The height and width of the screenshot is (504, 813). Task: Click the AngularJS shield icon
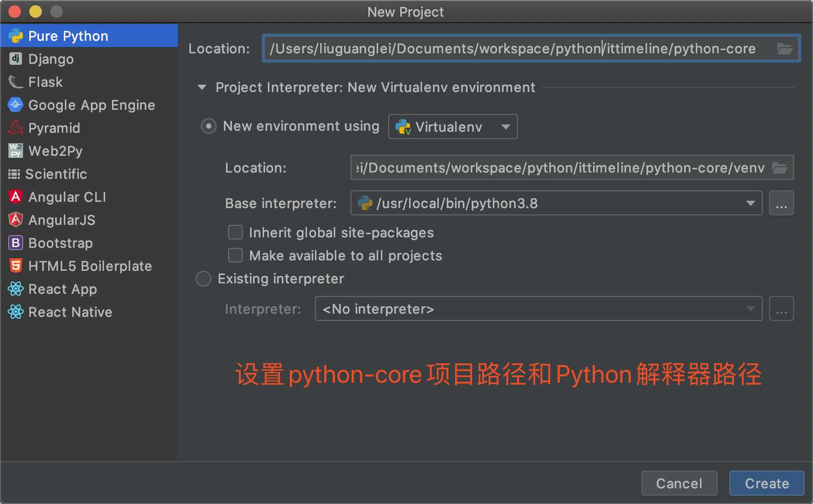click(x=16, y=220)
